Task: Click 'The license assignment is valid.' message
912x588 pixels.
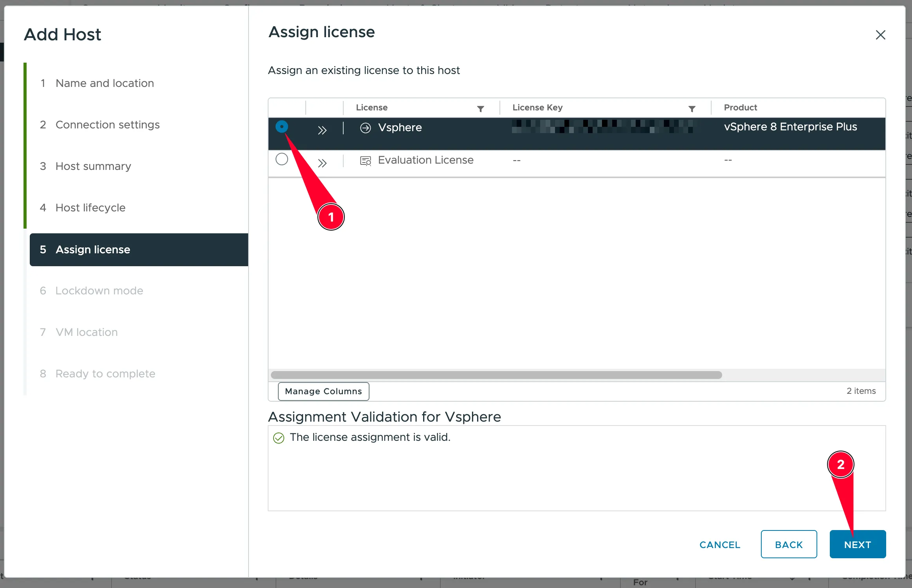Action: [x=370, y=437]
